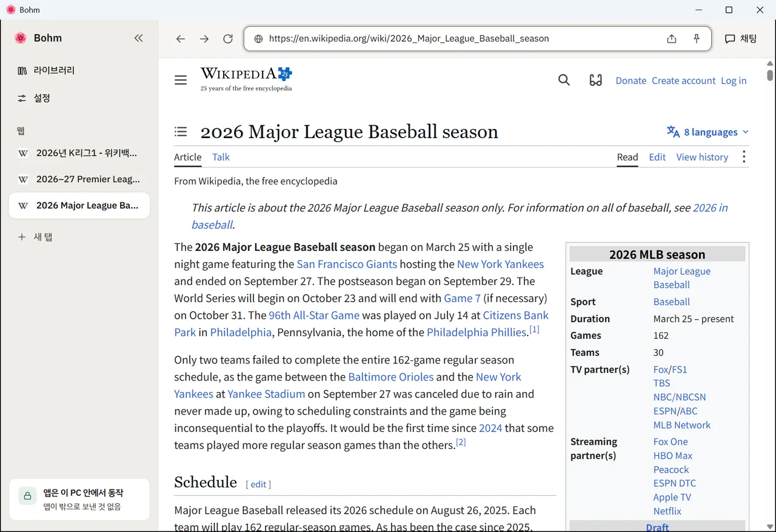Open the Wikipedia hamburger main menu
This screenshot has height=532, width=776.
(181, 80)
